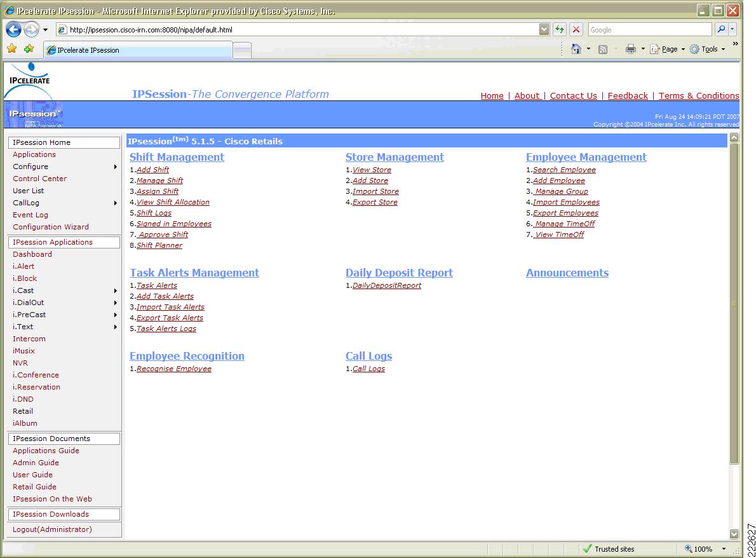Click the Stop loading red X icon

coord(576,29)
